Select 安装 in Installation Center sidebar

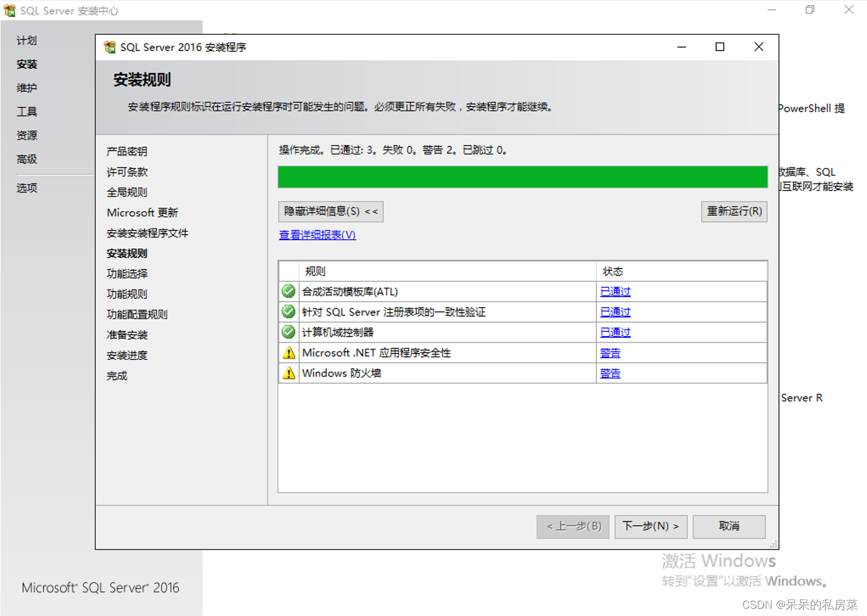[x=27, y=64]
